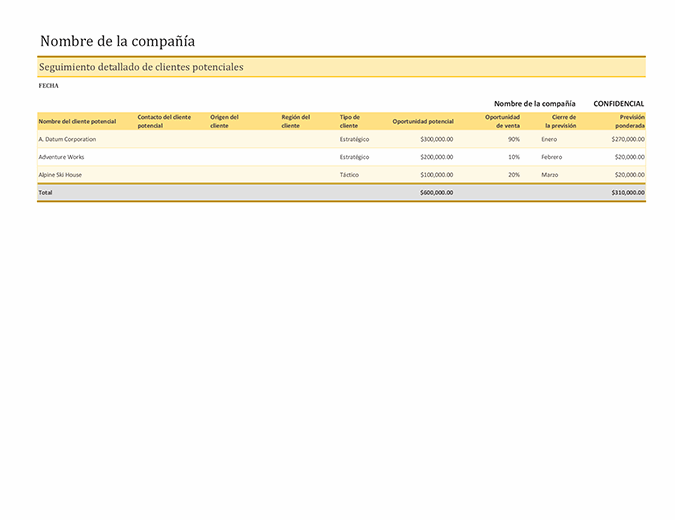Screen dimensions: 675x520
Task: Select the 90% cell
Action: [x=514, y=139]
